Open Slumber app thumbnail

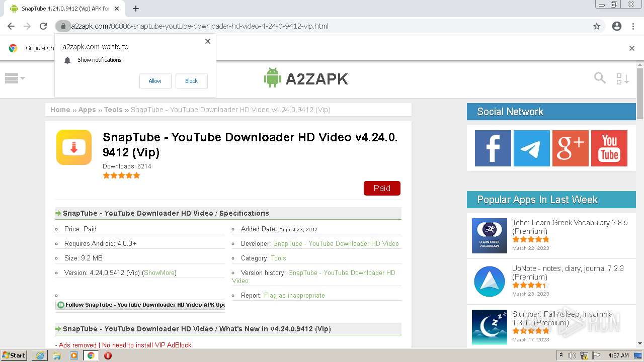[x=490, y=327]
